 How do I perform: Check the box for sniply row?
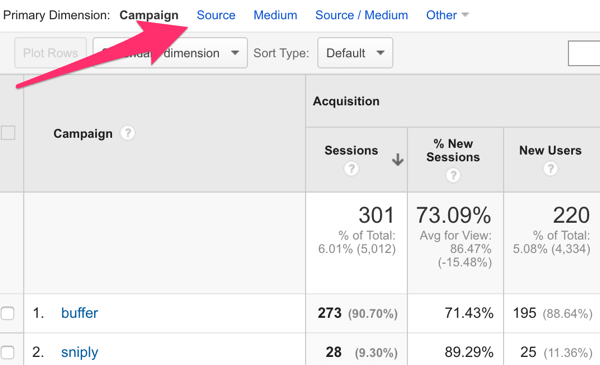tap(8, 352)
